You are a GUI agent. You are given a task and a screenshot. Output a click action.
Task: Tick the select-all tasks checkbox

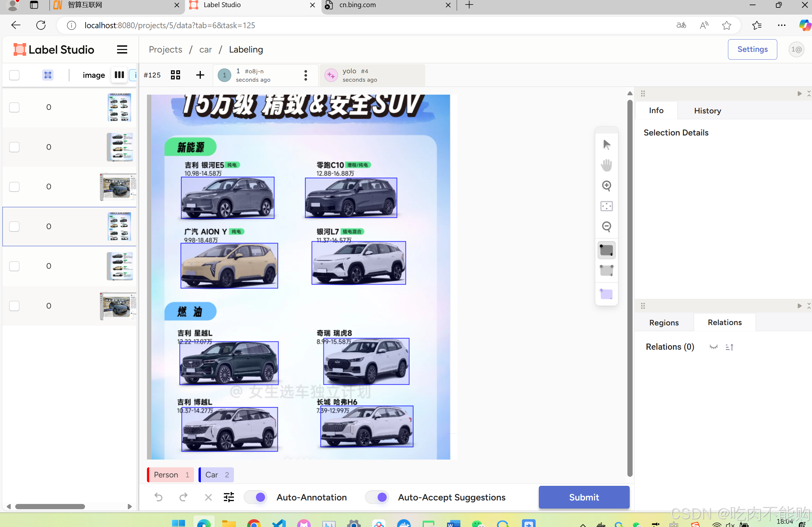[x=14, y=75]
